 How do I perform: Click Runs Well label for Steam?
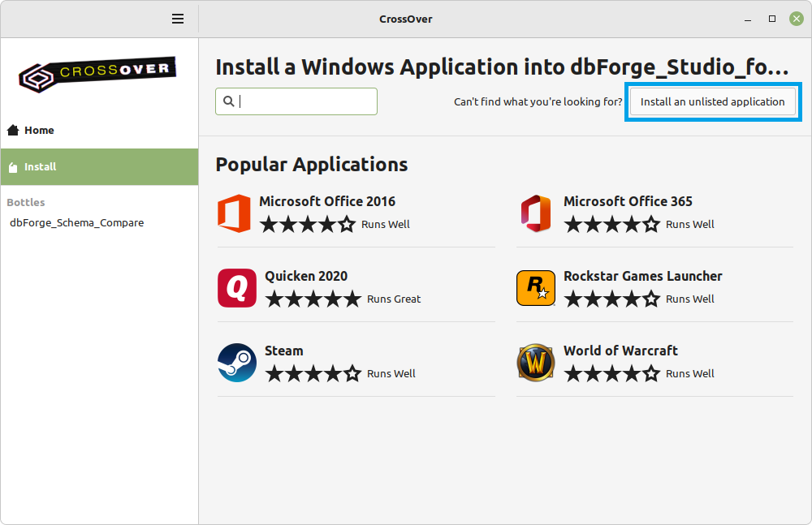pyautogui.click(x=391, y=374)
